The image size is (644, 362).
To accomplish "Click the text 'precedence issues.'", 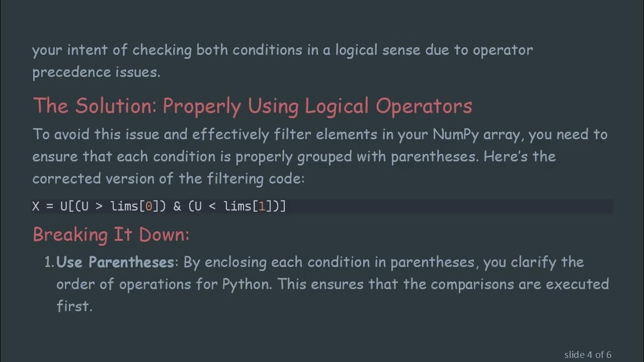I will pyautogui.click(x=96, y=72).
